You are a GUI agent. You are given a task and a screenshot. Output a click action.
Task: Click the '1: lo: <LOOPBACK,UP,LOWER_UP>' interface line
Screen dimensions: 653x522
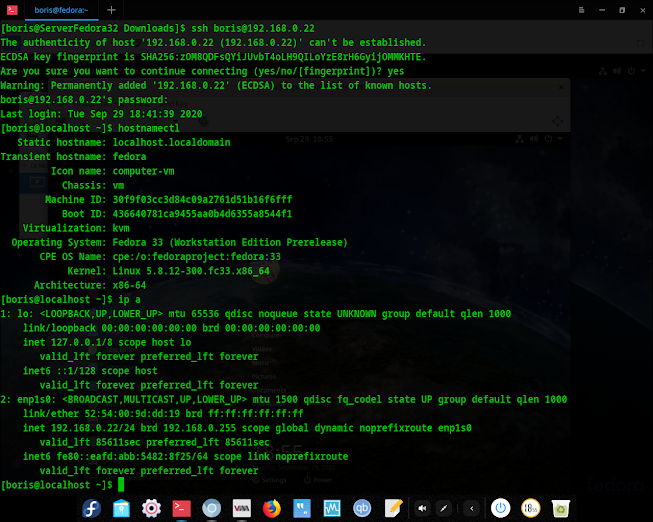(256, 314)
